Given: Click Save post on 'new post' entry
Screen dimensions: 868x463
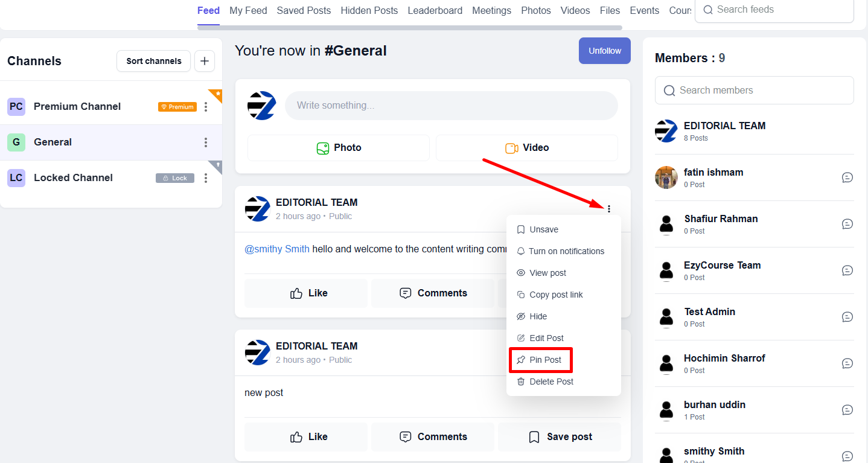Looking at the screenshot, I should 560,437.
